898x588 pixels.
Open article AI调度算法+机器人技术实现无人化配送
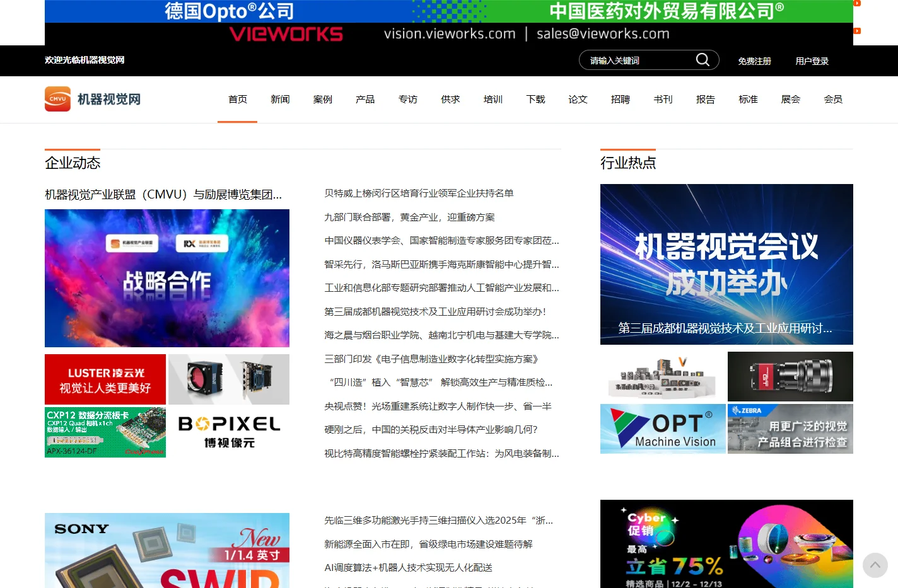pyautogui.click(x=408, y=568)
